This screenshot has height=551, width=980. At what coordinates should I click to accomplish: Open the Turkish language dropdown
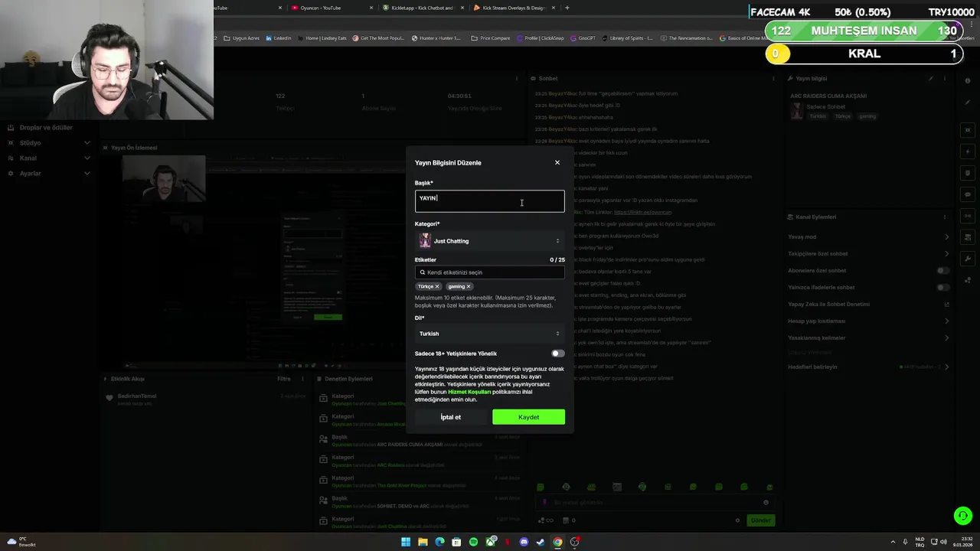(x=490, y=334)
